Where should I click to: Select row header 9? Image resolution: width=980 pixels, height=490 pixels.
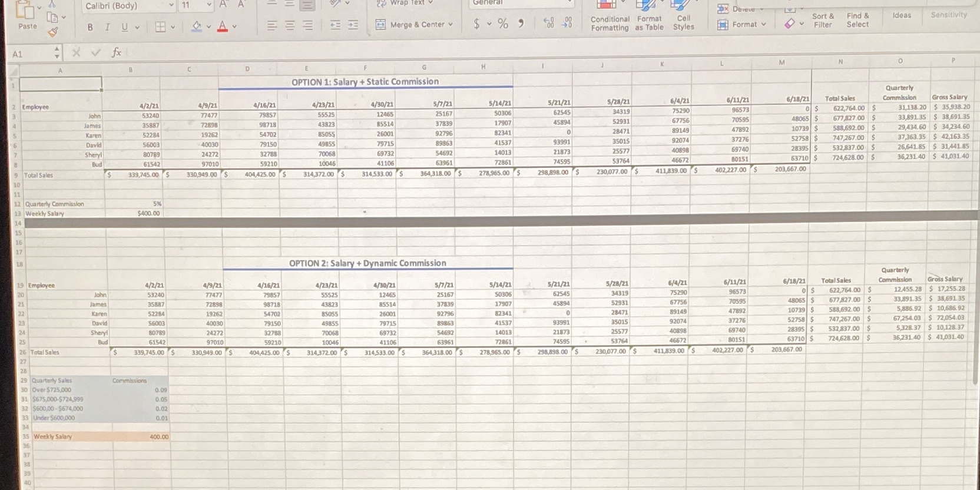(15, 175)
